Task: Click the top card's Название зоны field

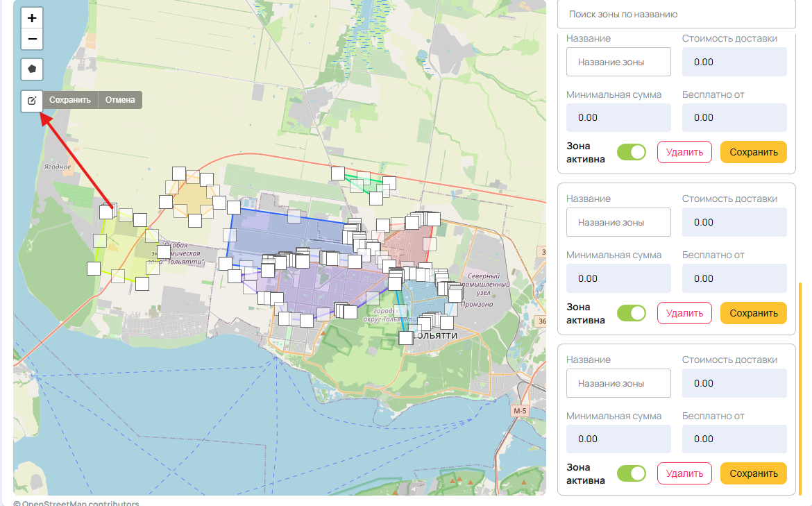Action: [618, 62]
